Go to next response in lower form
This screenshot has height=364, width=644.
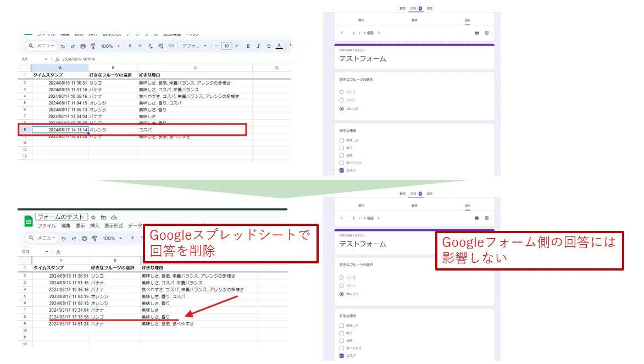click(379, 218)
